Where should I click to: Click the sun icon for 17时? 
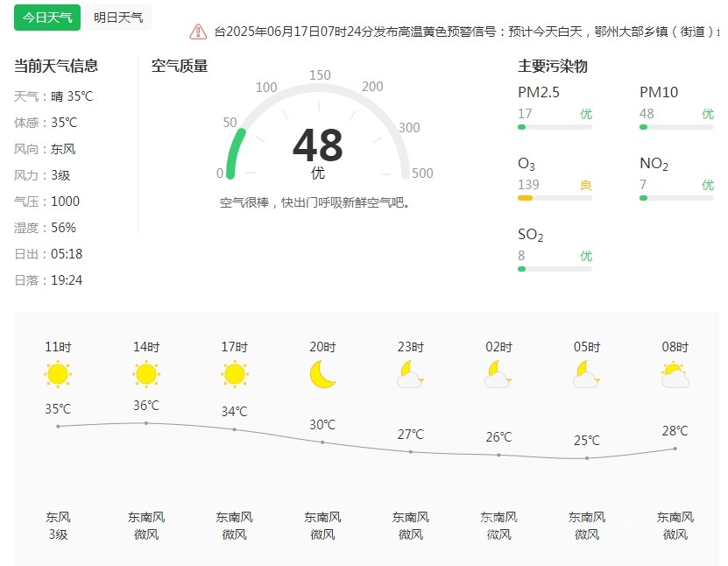(235, 374)
